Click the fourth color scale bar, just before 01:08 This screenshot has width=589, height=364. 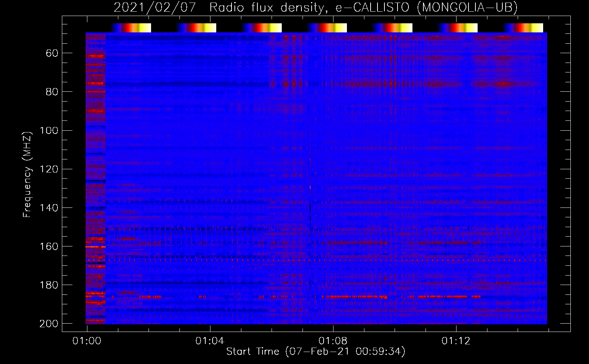(x=327, y=28)
